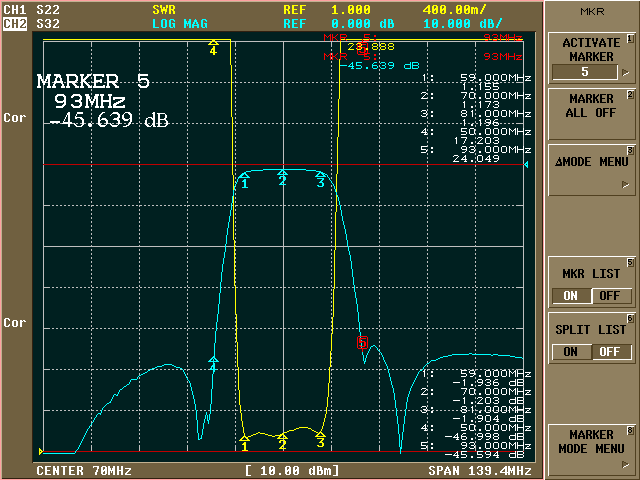The width and height of the screenshot is (640, 480).
Task: Click cyan marker 3 on passband trace
Action: coord(321,181)
